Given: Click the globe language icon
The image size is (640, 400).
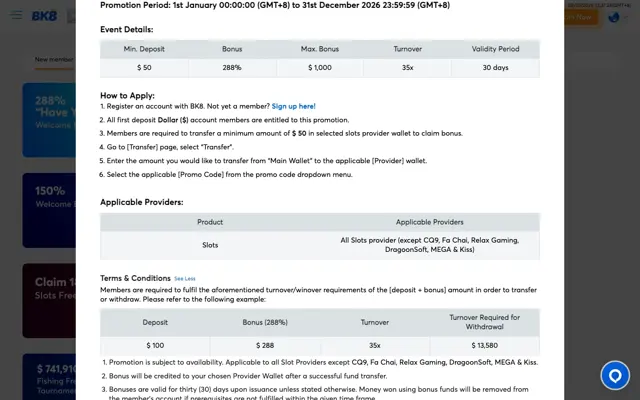Looking at the screenshot, I should (x=613, y=18).
